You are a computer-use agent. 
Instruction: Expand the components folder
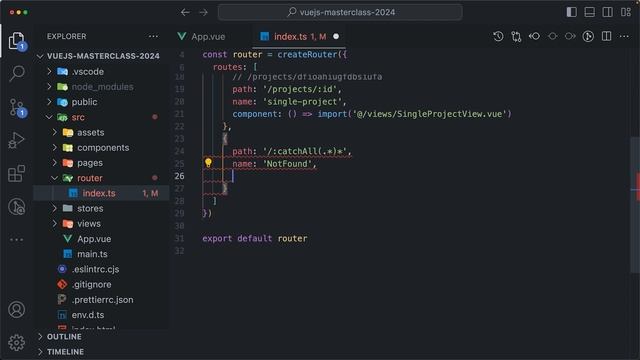pos(101,148)
